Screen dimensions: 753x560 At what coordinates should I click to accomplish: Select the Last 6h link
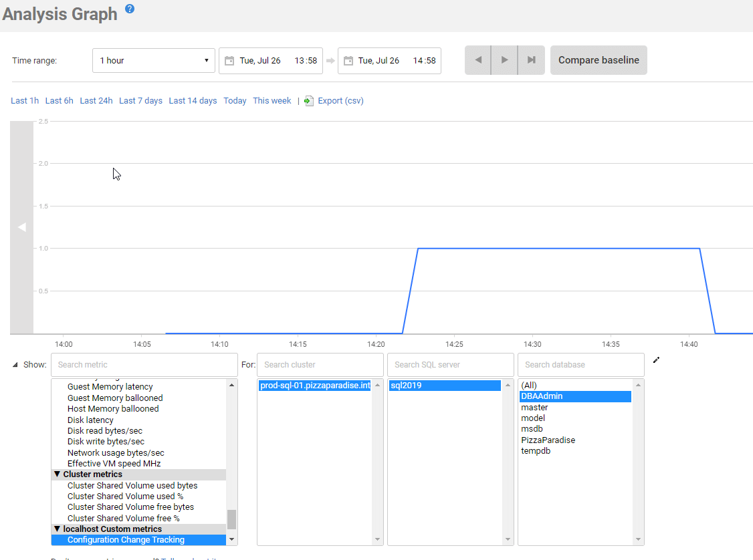(x=59, y=101)
